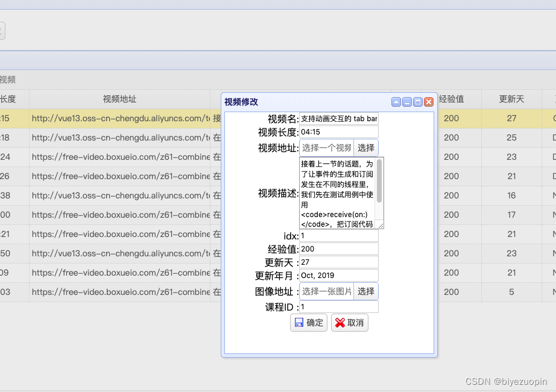Click the textarea resize handle corner
This screenshot has width=556, height=392.
[381, 226]
